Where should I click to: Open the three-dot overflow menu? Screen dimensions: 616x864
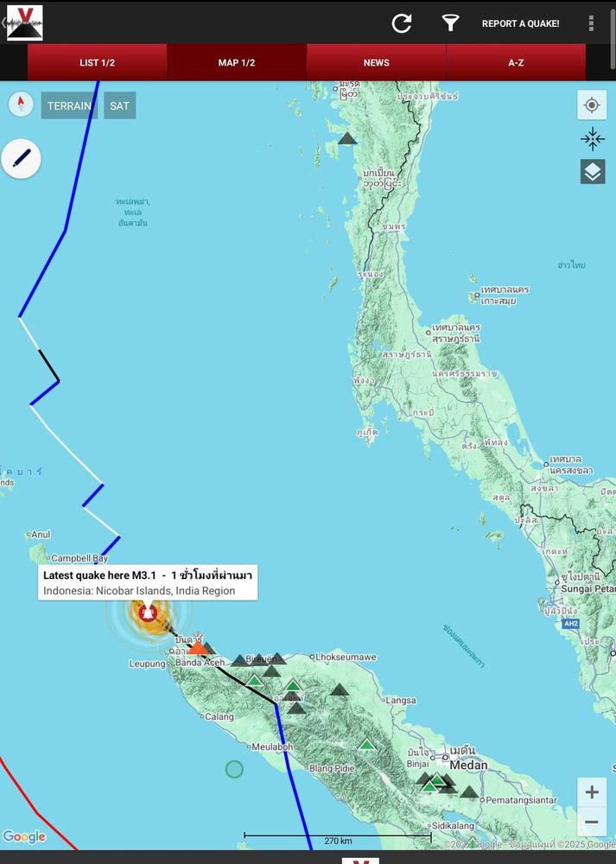591,23
